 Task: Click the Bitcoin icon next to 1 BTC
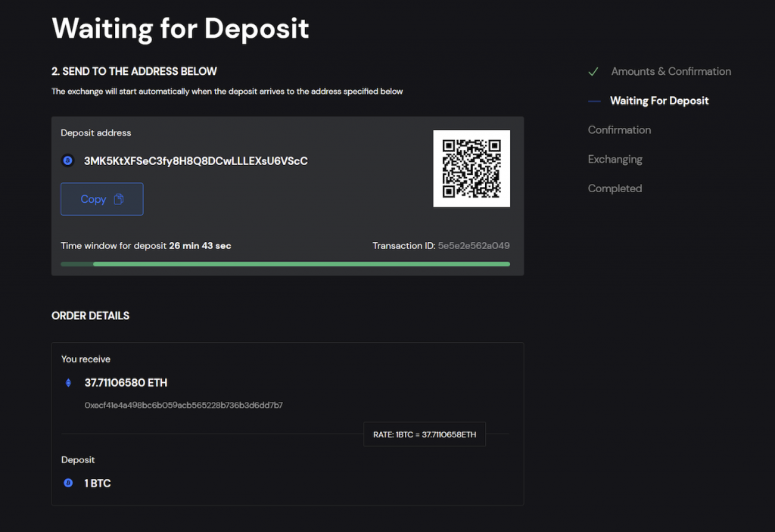[x=68, y=483]
